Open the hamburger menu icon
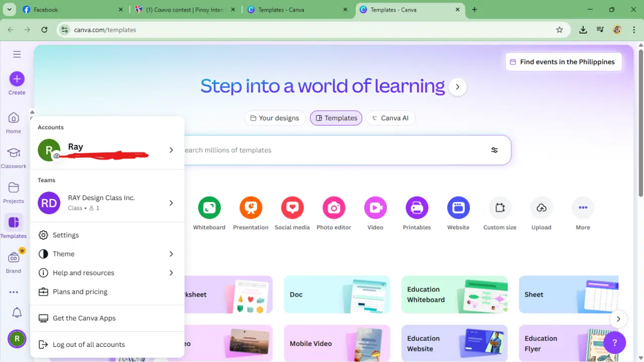The width and height of the screenshot is (644, 362). [x=17, y=54]
